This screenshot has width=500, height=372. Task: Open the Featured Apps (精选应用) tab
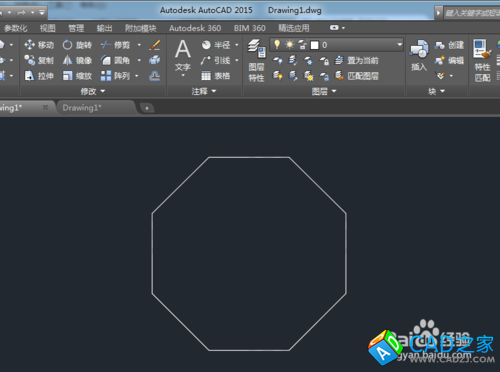pos(294,28)
